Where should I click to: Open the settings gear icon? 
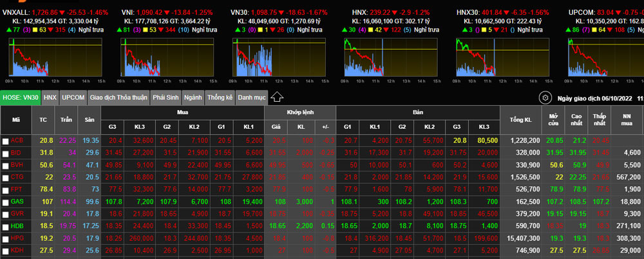click(545, 97)
